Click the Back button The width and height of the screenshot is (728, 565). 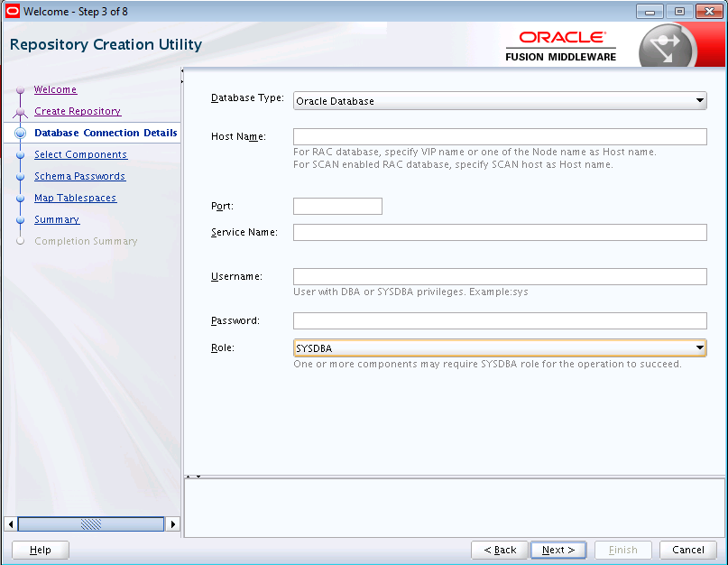pos(500,551)
